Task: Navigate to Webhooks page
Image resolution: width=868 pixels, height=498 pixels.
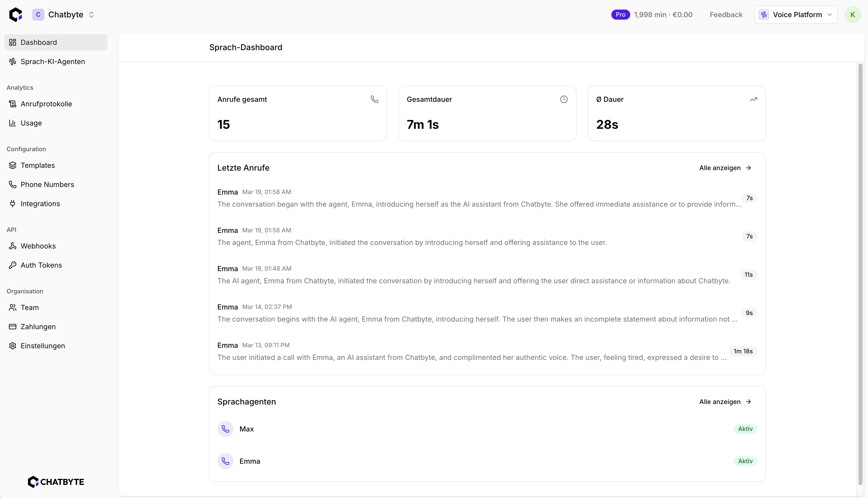Action: pos(38,246)
